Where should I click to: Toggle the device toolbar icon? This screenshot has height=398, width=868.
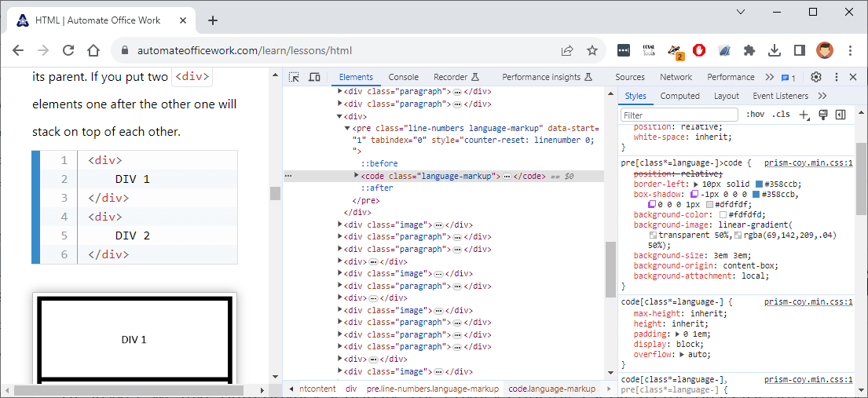[314, 77]
